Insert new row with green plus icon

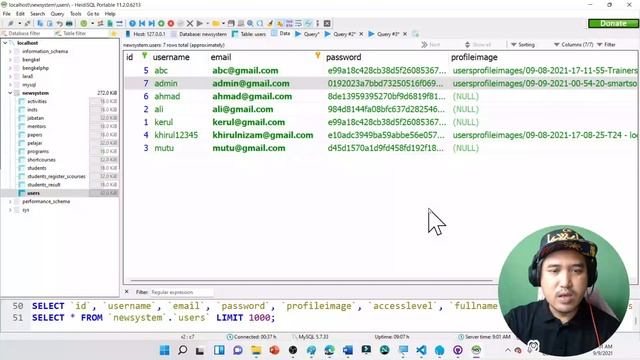pyautogui.click(x=161, y=23)
